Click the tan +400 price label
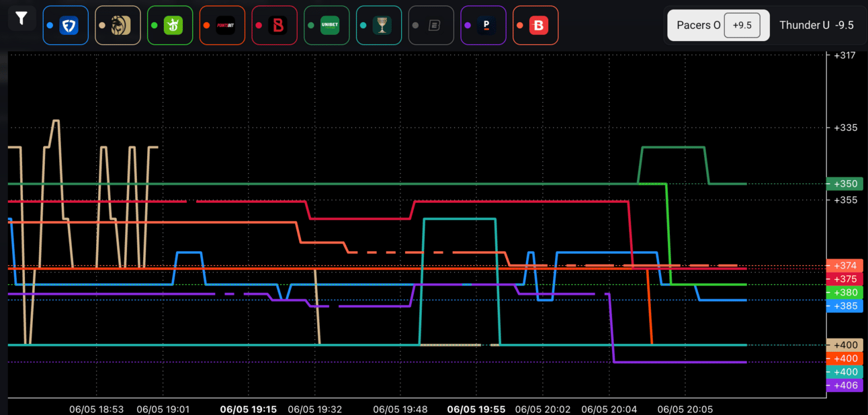Viewport: 868px width, 415px height. 844,345
